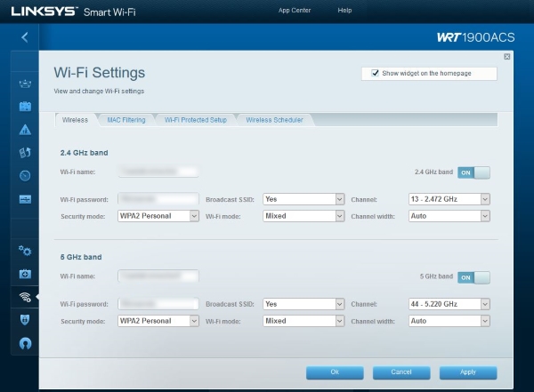Click the Linksys Smart Wi-Fi logo
The height and width of the screenshot is (392, 534).
tap(73, 12)
